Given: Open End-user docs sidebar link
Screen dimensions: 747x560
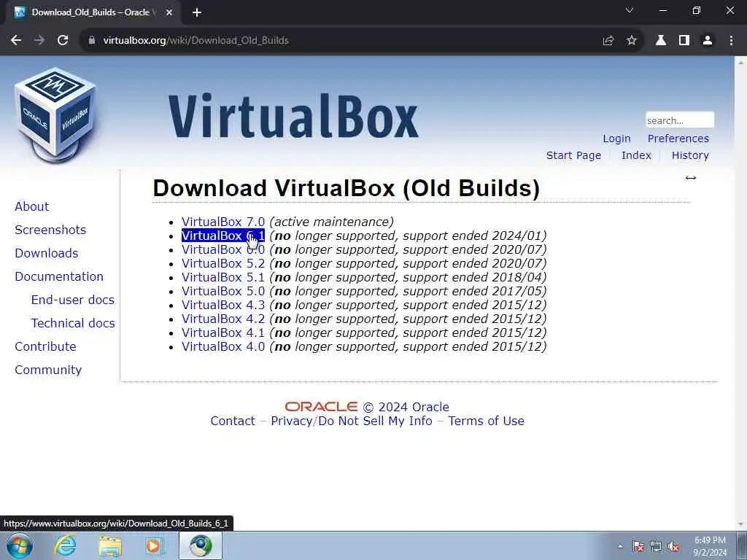Looking at the screenshot, I should [73, 300].
